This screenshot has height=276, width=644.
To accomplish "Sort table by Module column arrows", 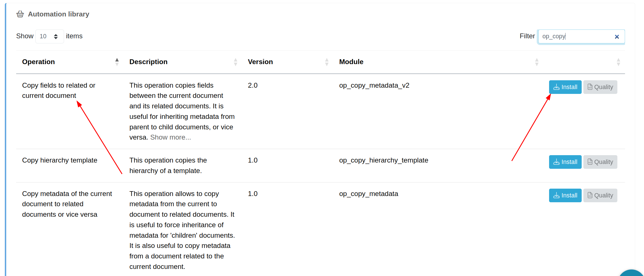I will 537,62.
